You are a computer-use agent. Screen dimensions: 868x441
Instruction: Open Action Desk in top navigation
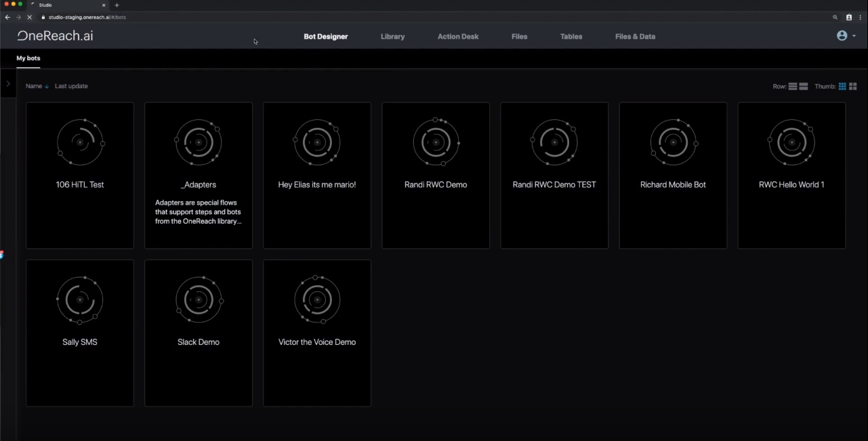458,37
